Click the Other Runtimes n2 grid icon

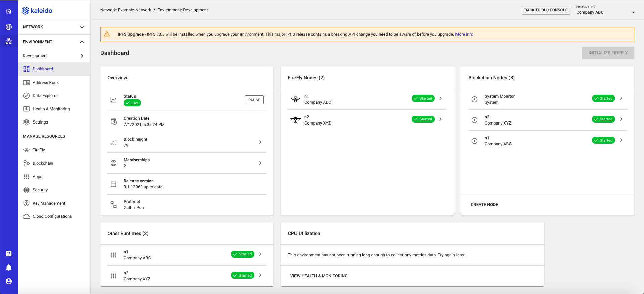coord(114,276)
